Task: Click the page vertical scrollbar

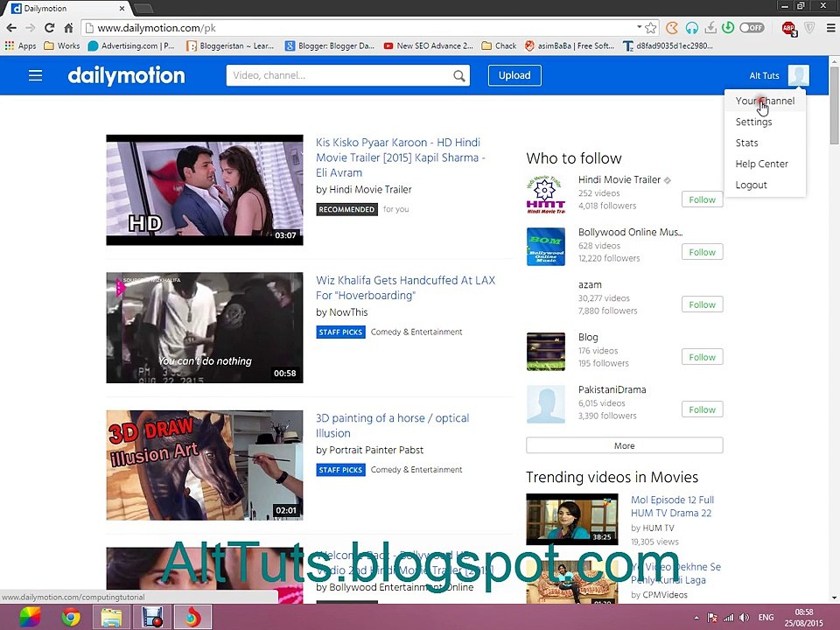Action: (x=834, y=106)
